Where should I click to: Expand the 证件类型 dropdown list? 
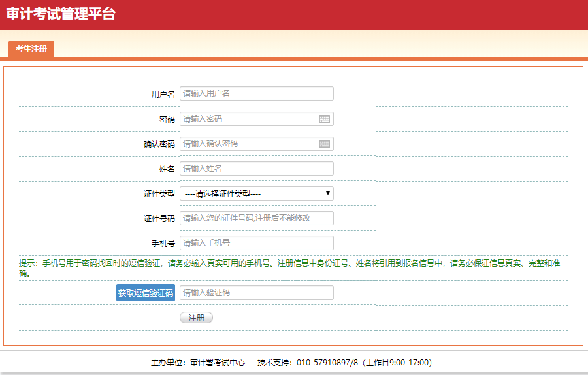[256, 193]
